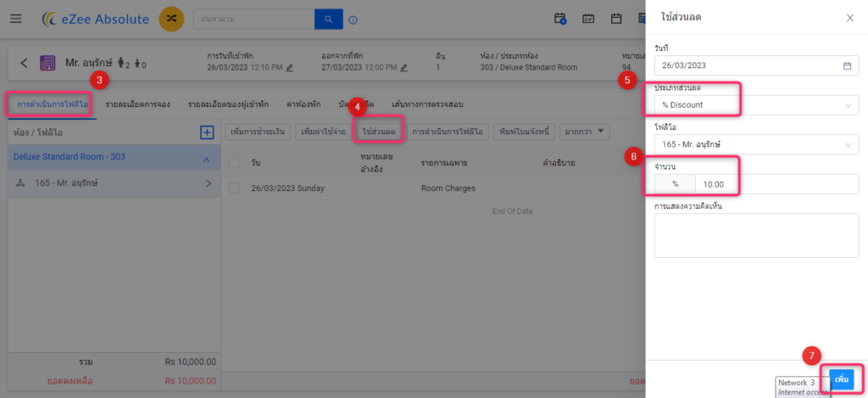Open date picker calendar icon for 26/03/2023

click(x=847, y=65)
